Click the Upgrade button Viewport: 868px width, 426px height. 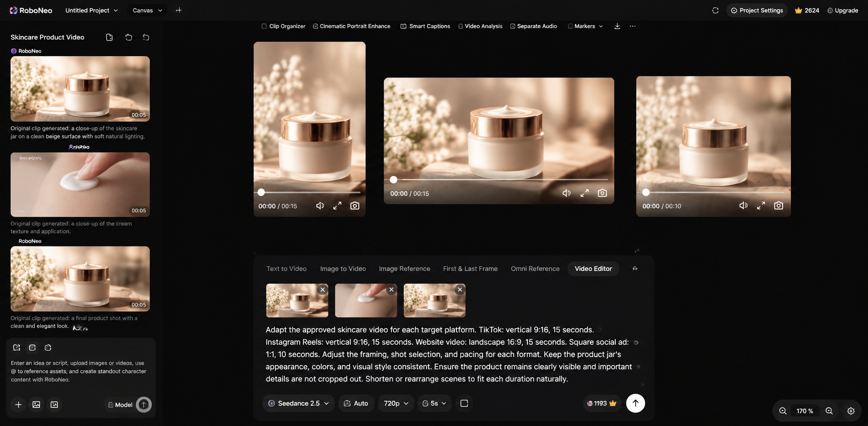tap(843, 10)
